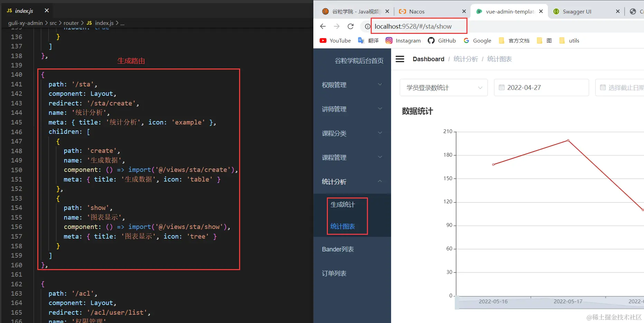Close the vue-admin-template browser tab
The width and height of the screenshot is (644, 323).
coord(541,11)
